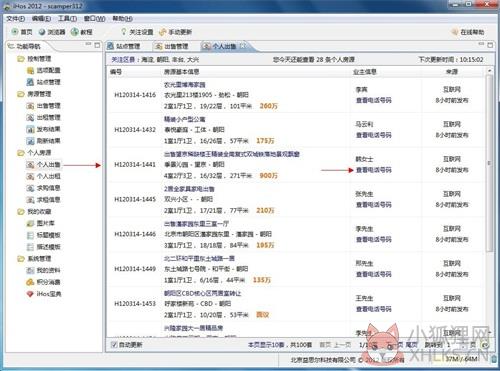500x371 pixels.
Task: View phone number for 邢先生 (H120314-1449)
Action: (x=374, y=274)
